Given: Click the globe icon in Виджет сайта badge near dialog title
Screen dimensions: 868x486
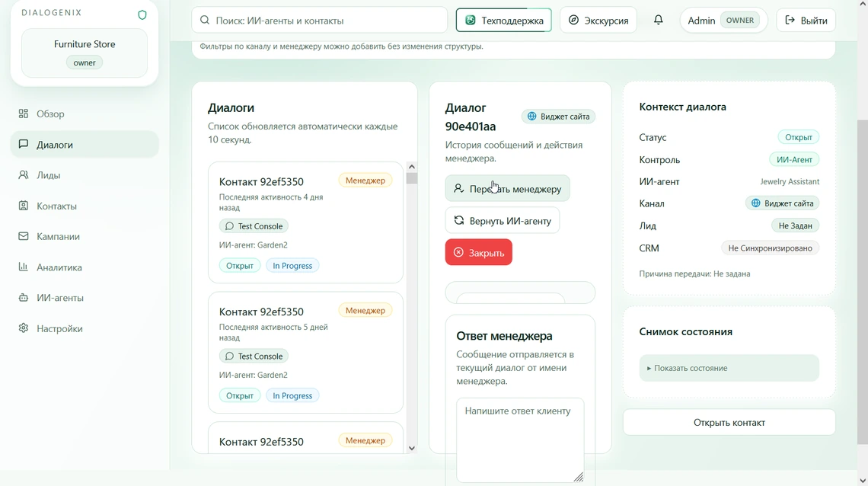Looking at the screenshot, I should pyautogui.click(x=532, y=117).
